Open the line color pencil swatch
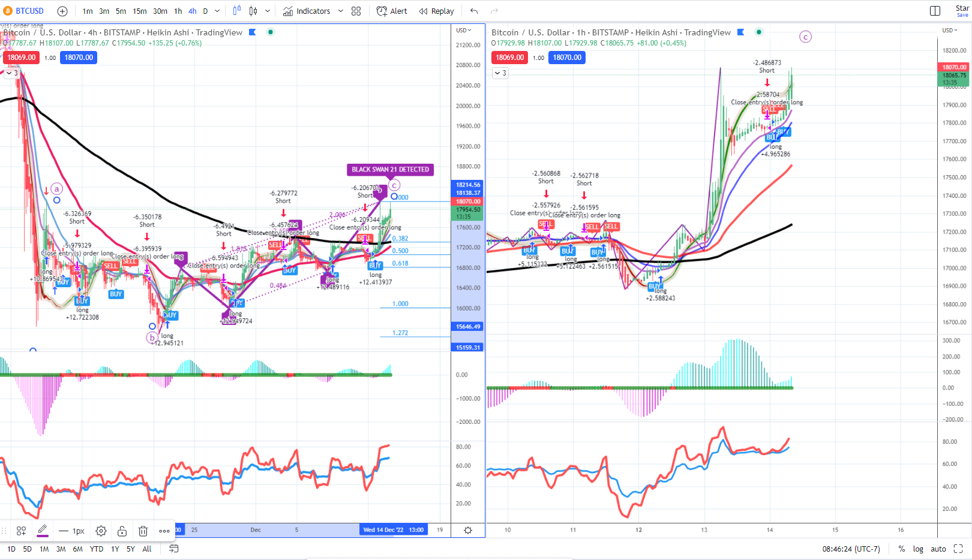Screen dimensions: 972x560 click(42, 531)
